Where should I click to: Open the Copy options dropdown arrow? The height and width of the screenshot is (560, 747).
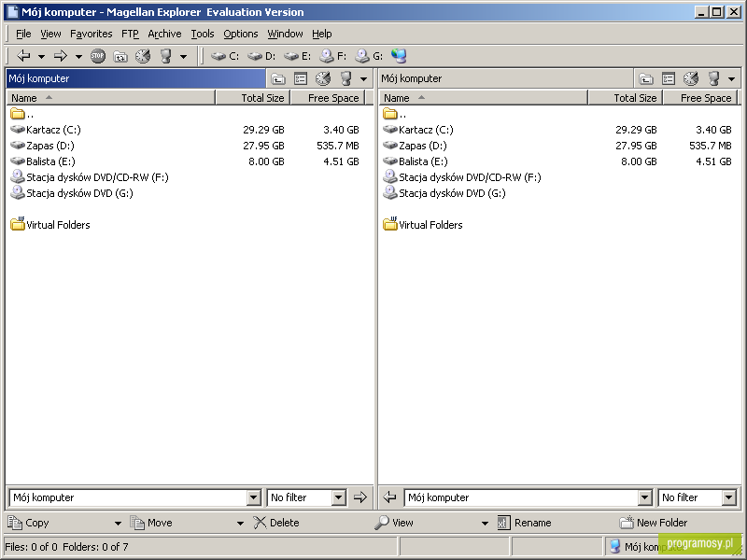click(x=118, y=524)
